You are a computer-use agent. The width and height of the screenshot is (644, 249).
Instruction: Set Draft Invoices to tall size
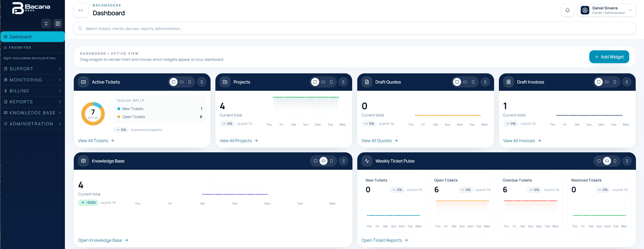[615, 82]
